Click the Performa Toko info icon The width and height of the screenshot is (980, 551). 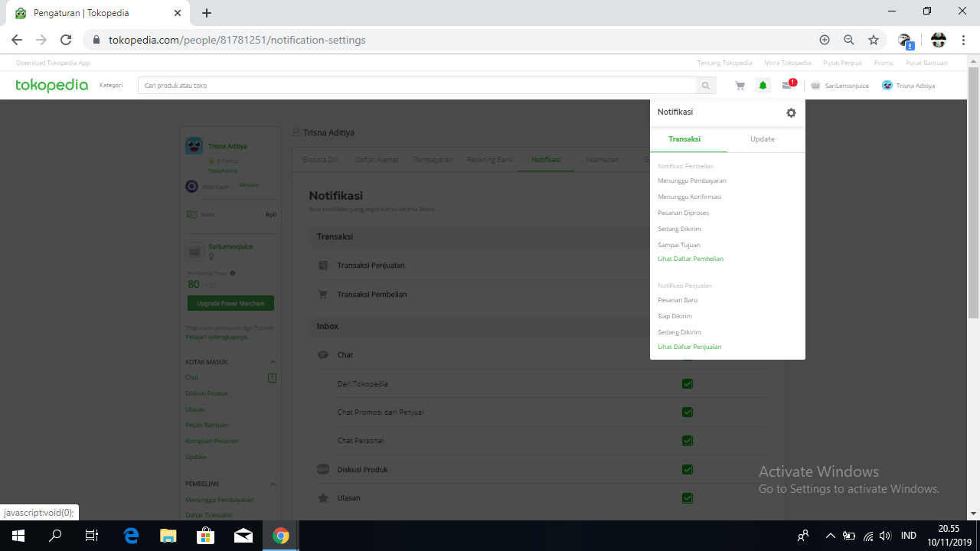(232, 273)
